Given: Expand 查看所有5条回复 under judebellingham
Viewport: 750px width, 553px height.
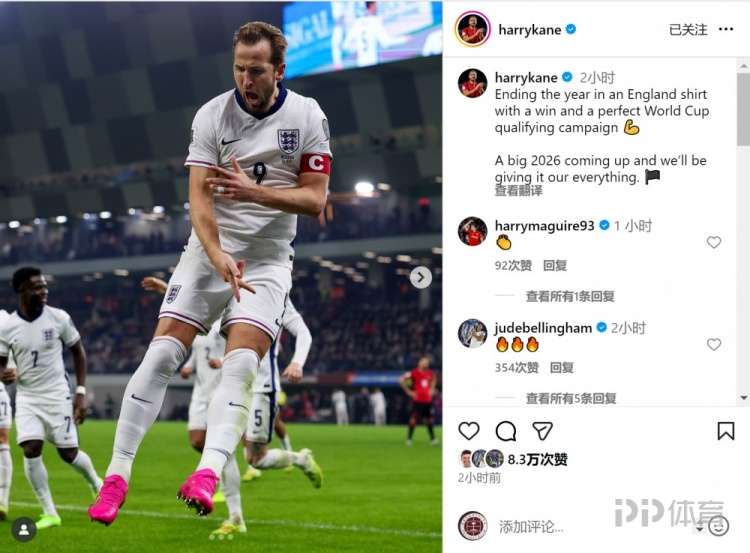Looking at the screenshot, I should 571,398.
